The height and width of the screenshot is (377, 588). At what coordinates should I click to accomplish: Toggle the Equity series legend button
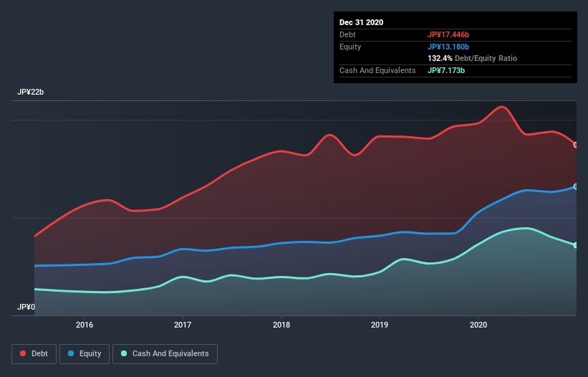click(85, 354)
